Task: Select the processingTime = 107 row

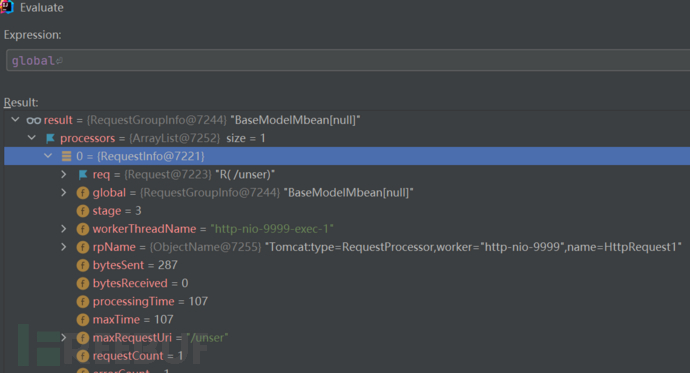Action: (347, 301)
